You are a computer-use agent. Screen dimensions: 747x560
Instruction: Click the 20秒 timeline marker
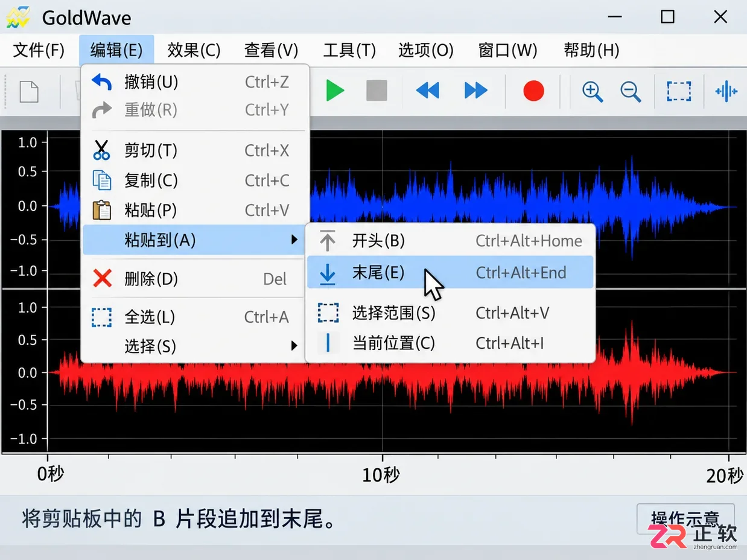pyautogui.click(x=725, y=476)
